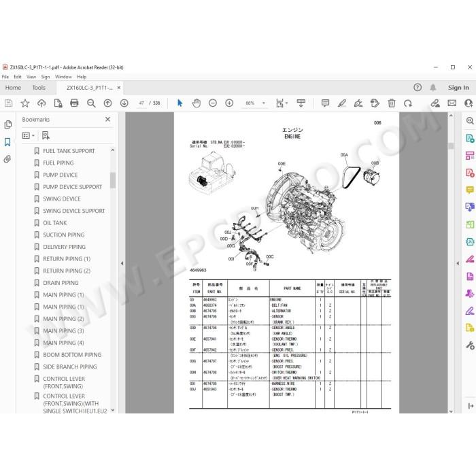Activate the Hand pan tool
This screenshot has width=476, height=476.
pos(197,103)
